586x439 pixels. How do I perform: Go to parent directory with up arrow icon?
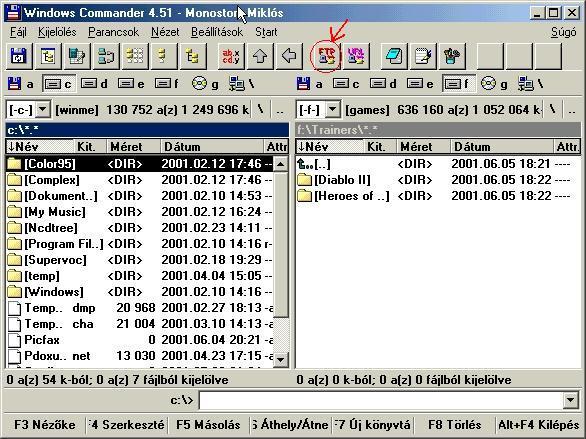pyautogui.click(x=260, y=56)
